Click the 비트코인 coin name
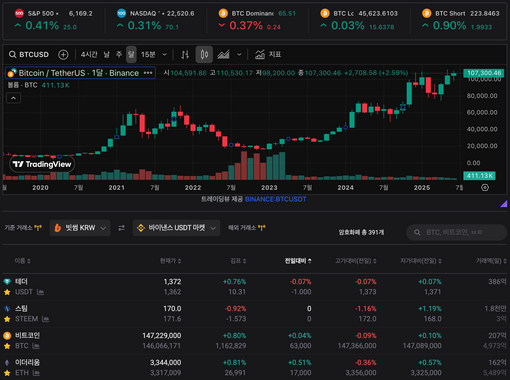 pyautogui.click(x=27, y=335)
